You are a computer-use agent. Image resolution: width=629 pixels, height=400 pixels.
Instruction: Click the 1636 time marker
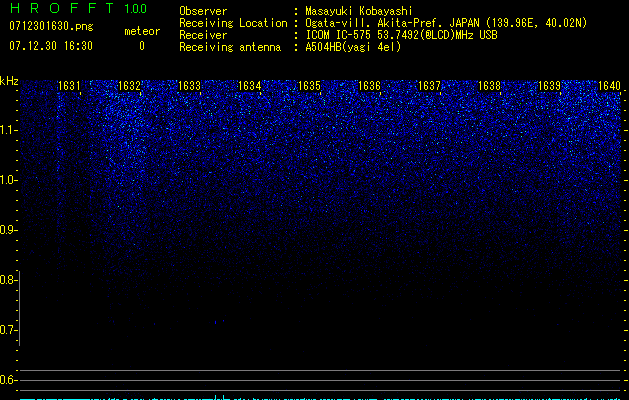tap(369, 86)
